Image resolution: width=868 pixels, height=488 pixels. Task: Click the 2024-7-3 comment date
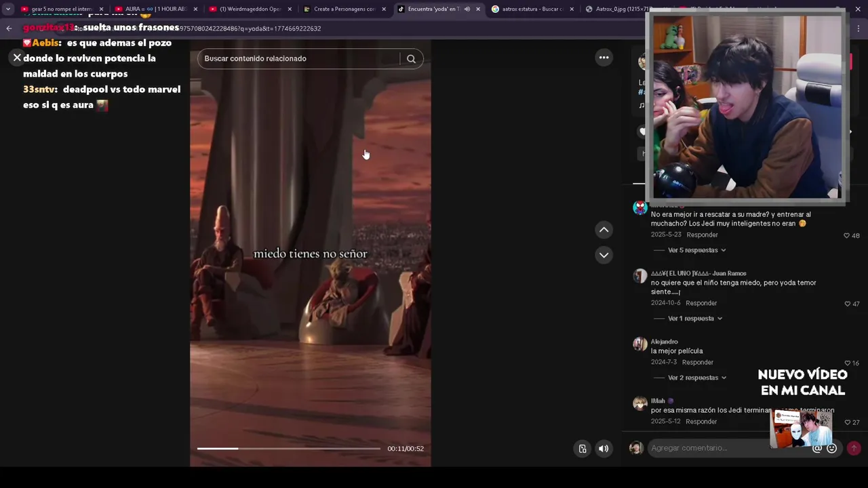(664, 363)
